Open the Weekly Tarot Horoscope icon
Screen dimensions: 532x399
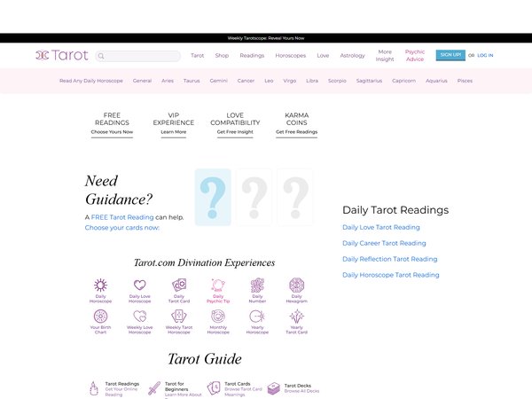tap(179, 317)
